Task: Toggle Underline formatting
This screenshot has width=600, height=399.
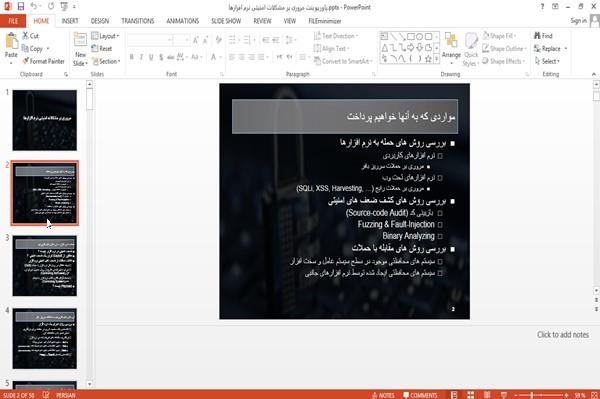Action: (151, 57)
